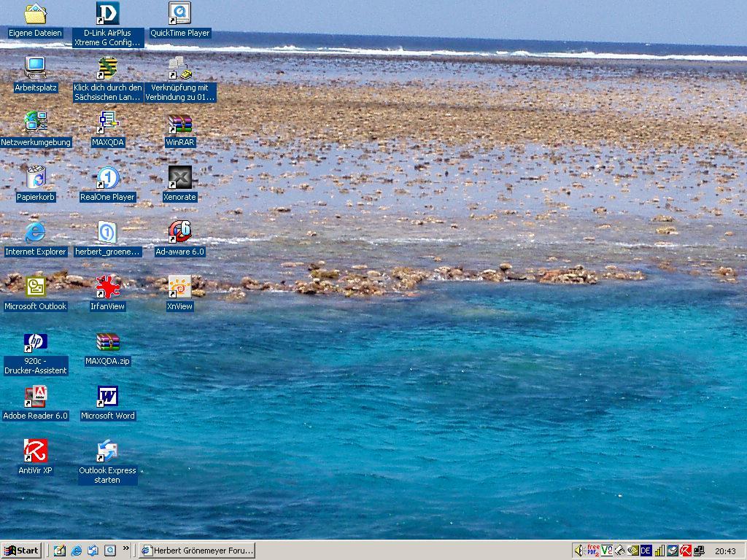The width and height of the screenshot is (747, 560).
Task: Click the Papierkorb recycle bin icon
Action: click(x=35, y=178)
